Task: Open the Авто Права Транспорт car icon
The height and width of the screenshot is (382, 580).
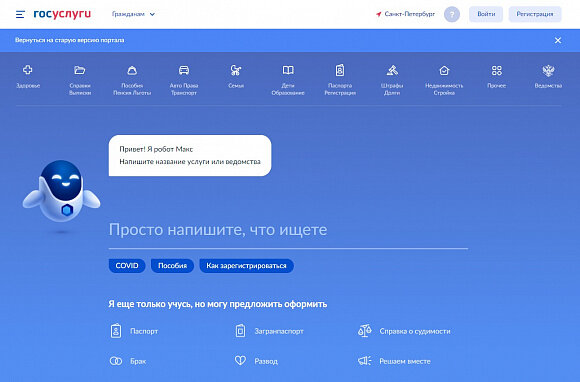Action: [x=184, y=70]
